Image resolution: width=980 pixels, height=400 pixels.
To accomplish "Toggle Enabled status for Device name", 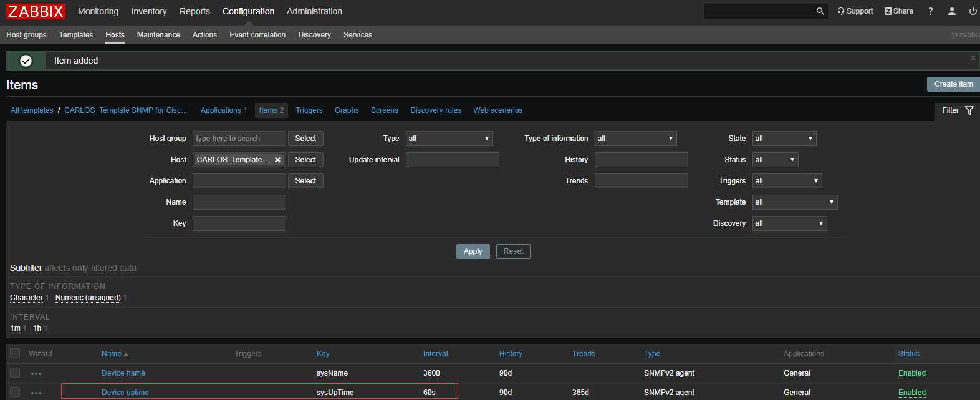I will tap(912, 373).
